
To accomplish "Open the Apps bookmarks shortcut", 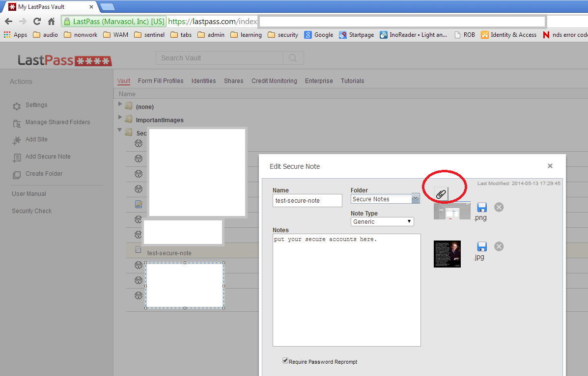I will [15, 35].
